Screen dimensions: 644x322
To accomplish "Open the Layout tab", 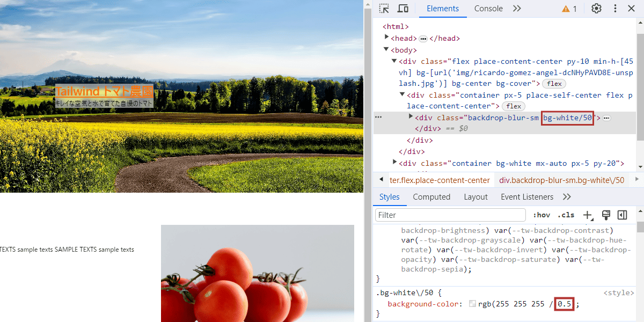I will 475,197.
